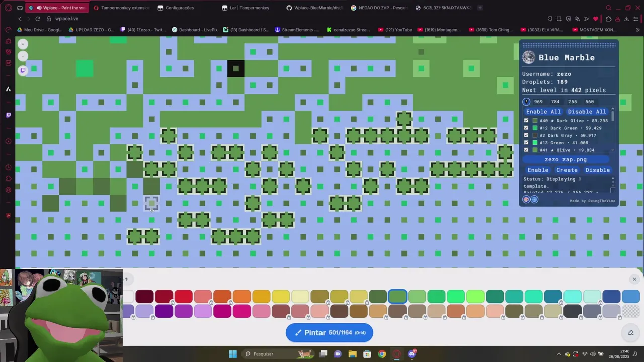Click Blue Marble location pin icon

click(x=526, y=101)
